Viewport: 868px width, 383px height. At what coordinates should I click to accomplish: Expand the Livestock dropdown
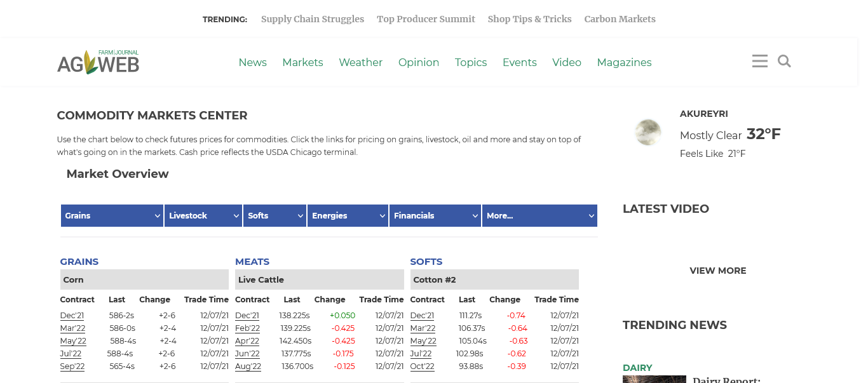(x=203, y=216)
